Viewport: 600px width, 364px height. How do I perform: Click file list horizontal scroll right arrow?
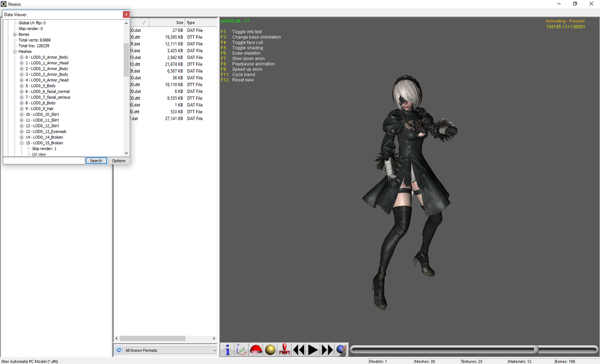(x=214, y=338)
